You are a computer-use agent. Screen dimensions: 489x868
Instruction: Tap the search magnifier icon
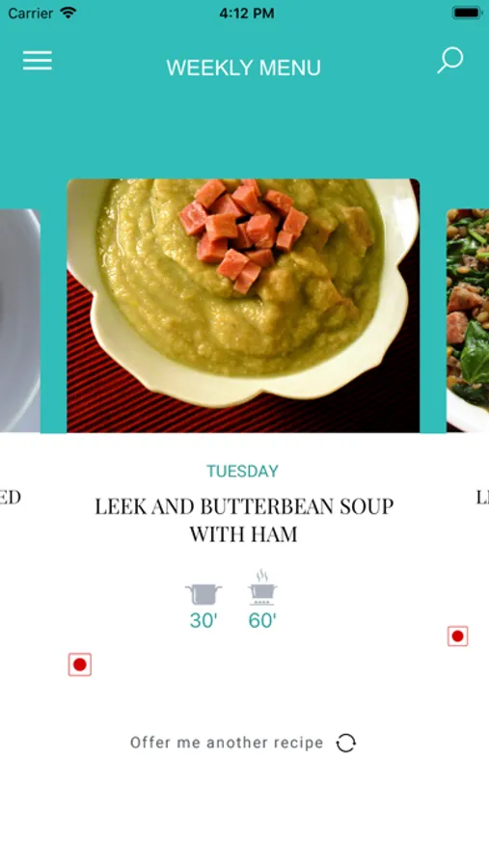(x=449, y=61)
